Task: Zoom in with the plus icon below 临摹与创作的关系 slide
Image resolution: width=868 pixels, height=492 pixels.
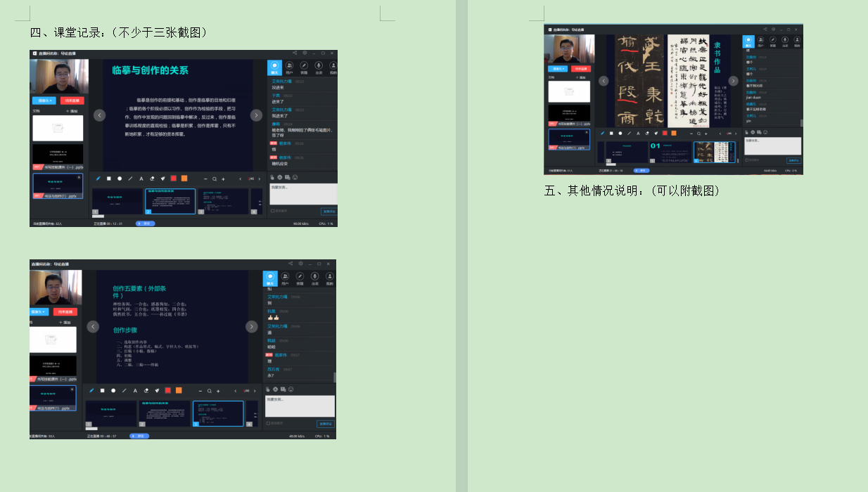Action: tap(223, 179)
